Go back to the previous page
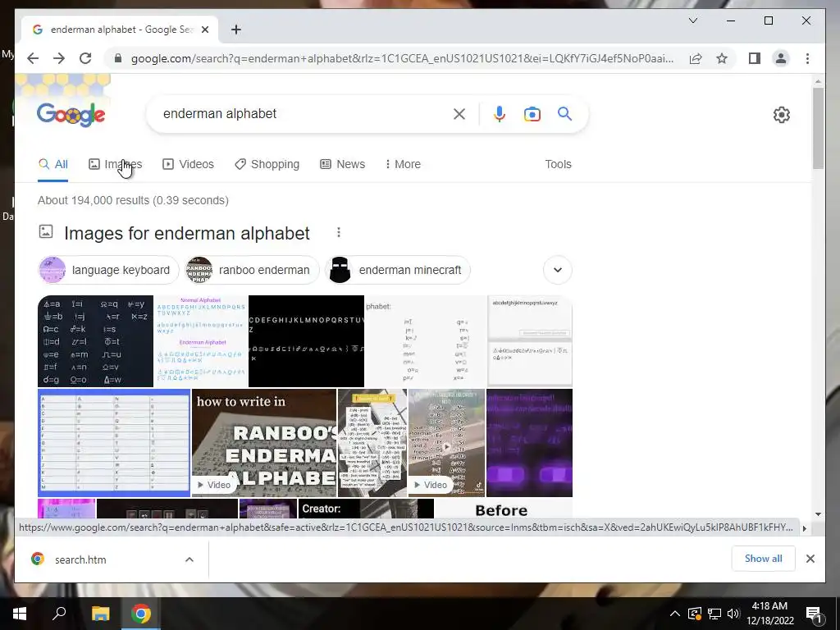Viewport: 840px width, 630px height. [33, 58]
